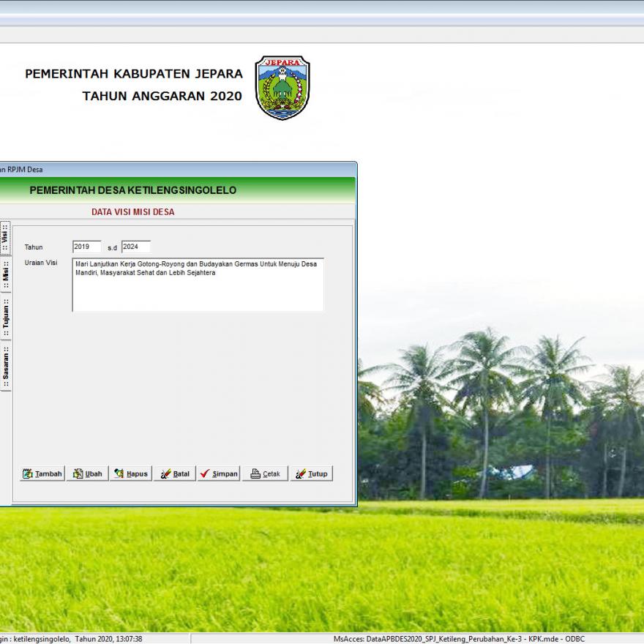The image size is (644, 644).
Task: Click the start year field 2019
Action: click(x=86, y=247)
